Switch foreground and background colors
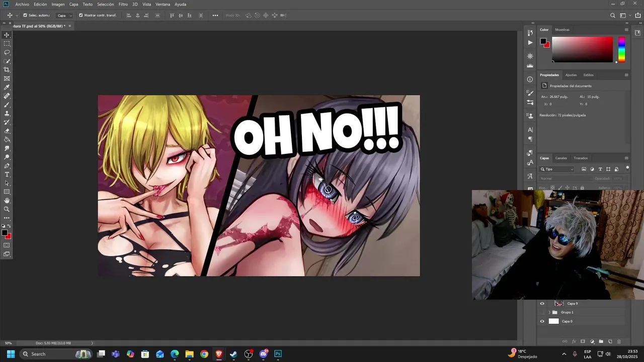This screenshot has height=362, width=644. tap(10, 226)
